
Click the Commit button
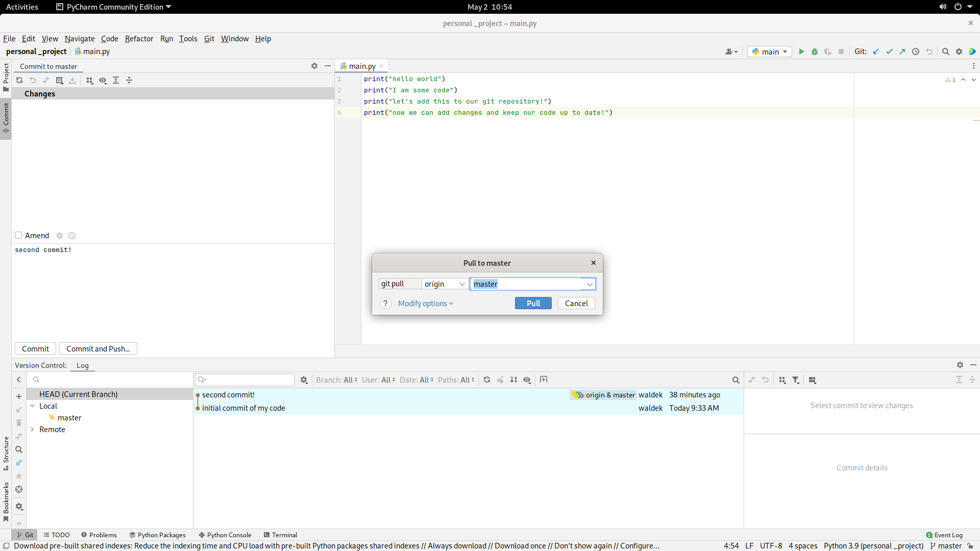35,348
